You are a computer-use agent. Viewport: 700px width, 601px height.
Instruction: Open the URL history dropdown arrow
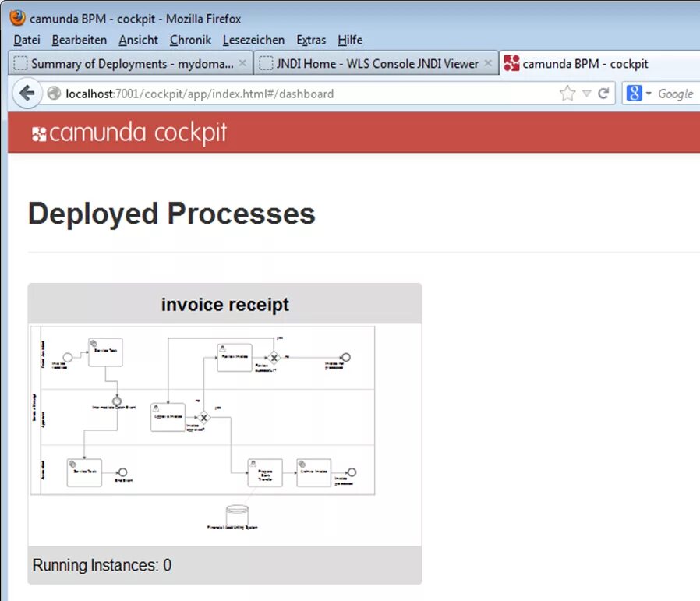click(x=587, y=94)
